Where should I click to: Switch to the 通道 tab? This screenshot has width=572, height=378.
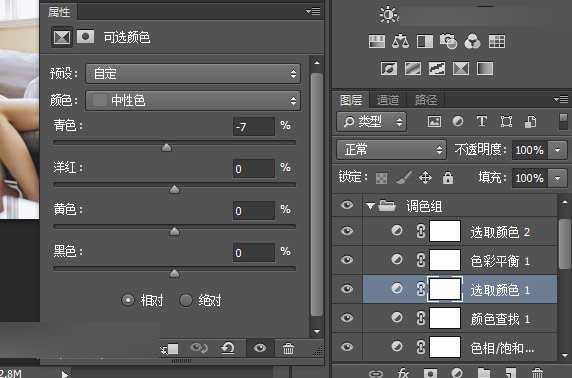[x=387, y=100]
